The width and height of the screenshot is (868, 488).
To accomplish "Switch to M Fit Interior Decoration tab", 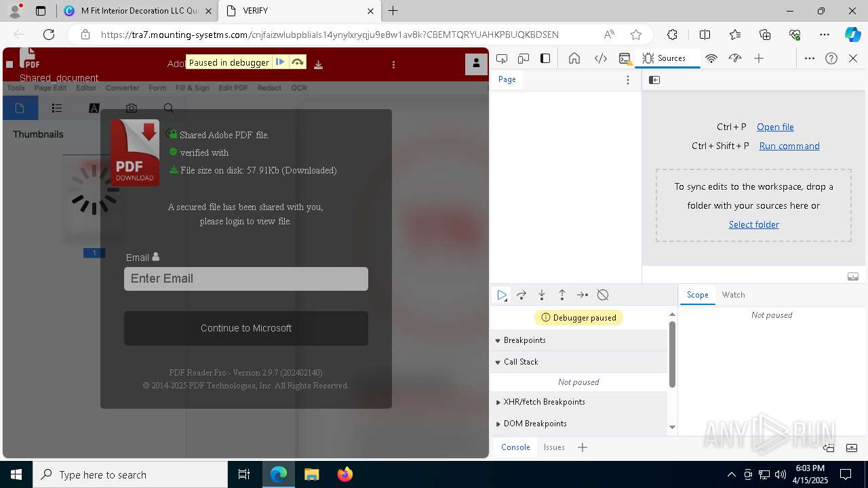I will pos(137,11).
